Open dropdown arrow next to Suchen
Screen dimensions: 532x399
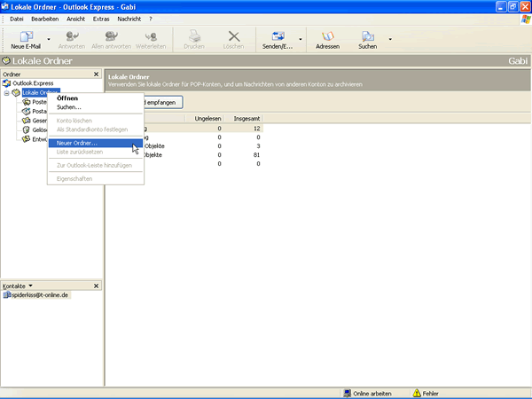[388, 40]
